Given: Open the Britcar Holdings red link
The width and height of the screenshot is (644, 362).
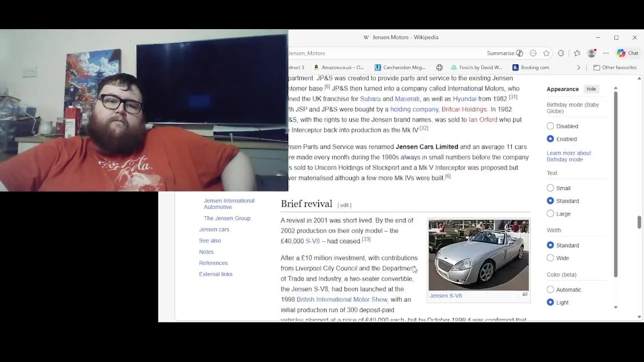Looking at the screenshot, I should (x=464, y=110).
